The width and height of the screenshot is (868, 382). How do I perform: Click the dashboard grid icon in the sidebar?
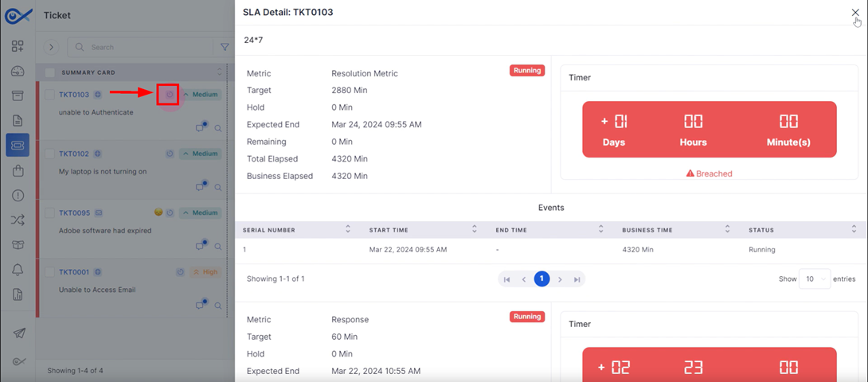pos(18,46)
